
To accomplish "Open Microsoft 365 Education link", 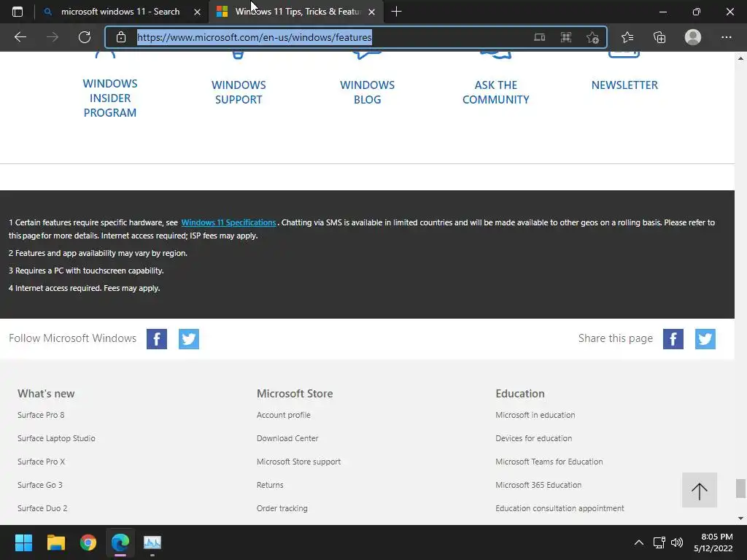I will (538, 485).
